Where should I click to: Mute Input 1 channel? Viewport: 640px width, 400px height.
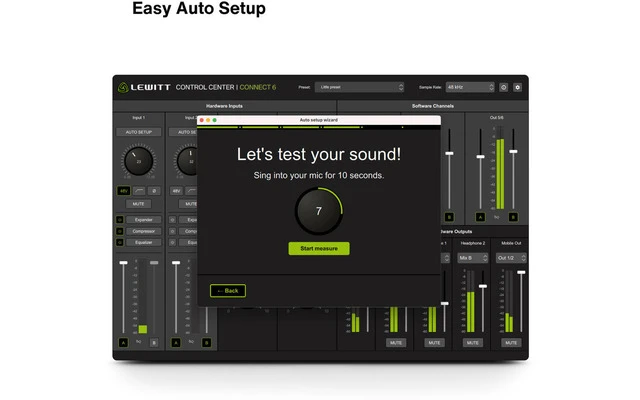(138, 204)
